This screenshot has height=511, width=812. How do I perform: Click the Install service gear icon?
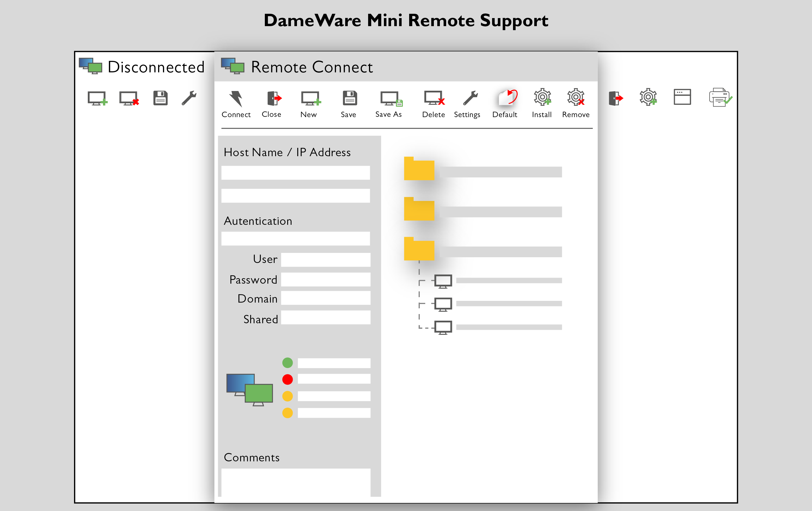point(542,97)
